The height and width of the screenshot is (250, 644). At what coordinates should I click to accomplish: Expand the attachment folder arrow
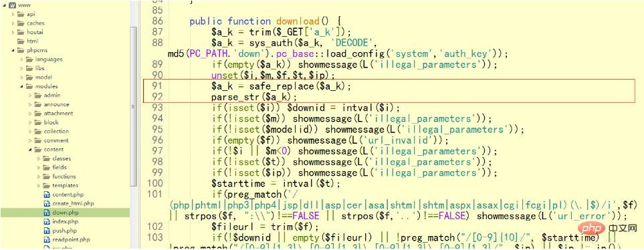(30, 114)
